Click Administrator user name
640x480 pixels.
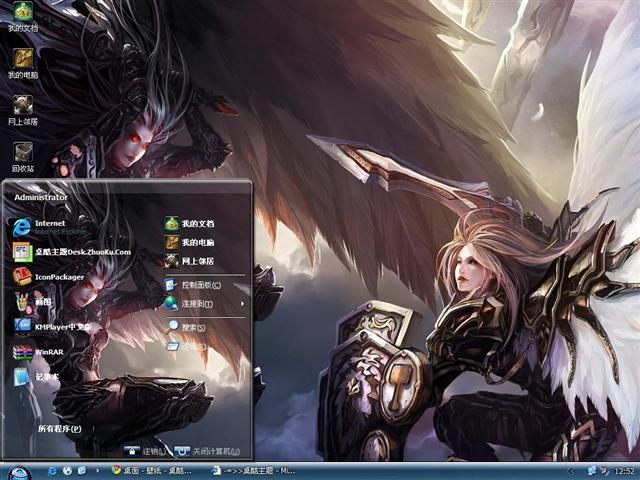[41, 197]
